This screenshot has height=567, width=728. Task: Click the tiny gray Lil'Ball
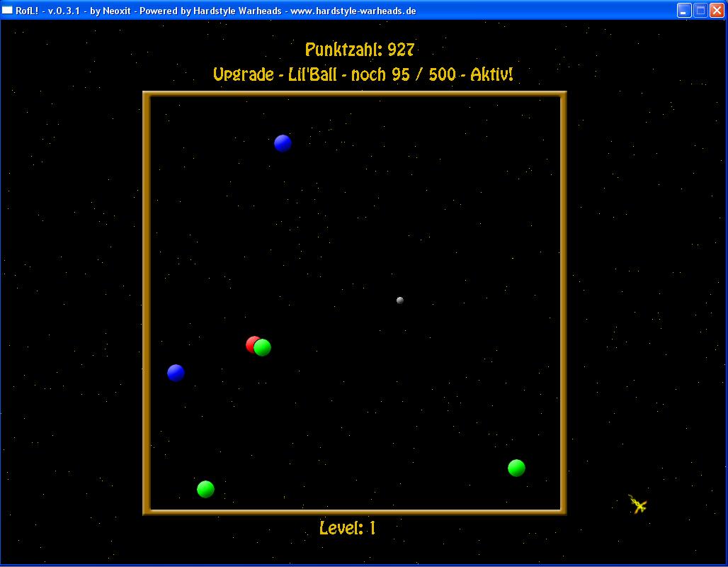coord(400,301)
